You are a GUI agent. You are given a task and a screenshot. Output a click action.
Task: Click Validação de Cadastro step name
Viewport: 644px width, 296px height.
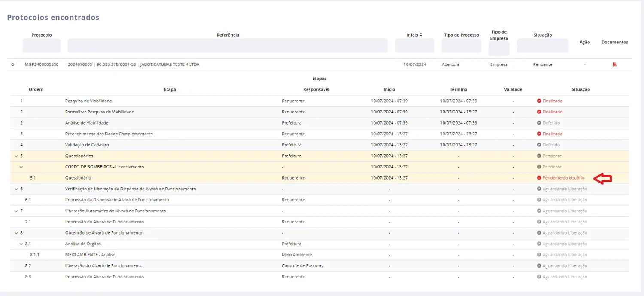pyautogui.click(x=87, y=145)
